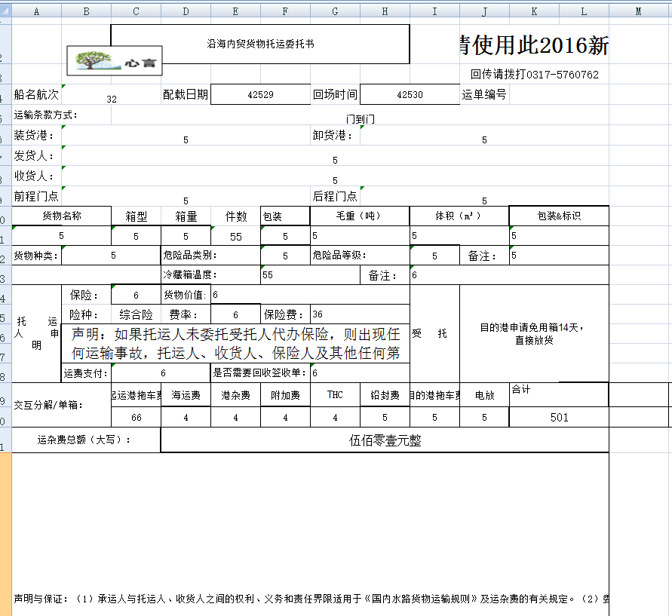Click the 体积(m³) header cell
This screenshot has width=672, height=616.
(x=459, y=216)
